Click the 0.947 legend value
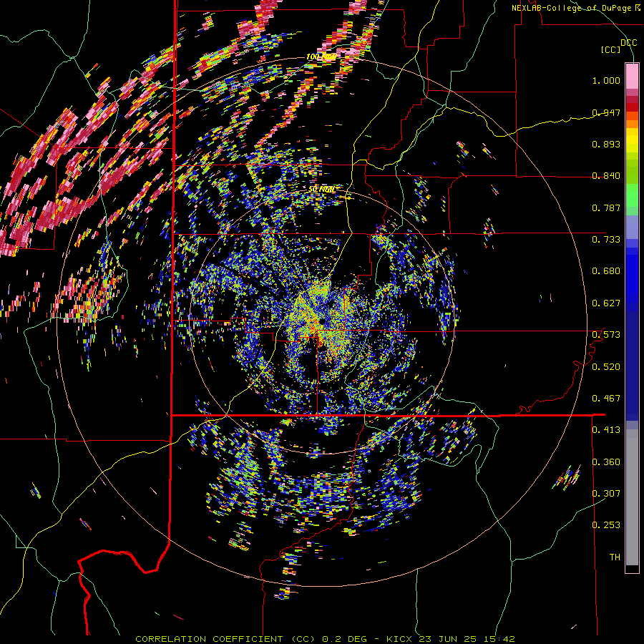The image size is (644, 644). [606, 112]
